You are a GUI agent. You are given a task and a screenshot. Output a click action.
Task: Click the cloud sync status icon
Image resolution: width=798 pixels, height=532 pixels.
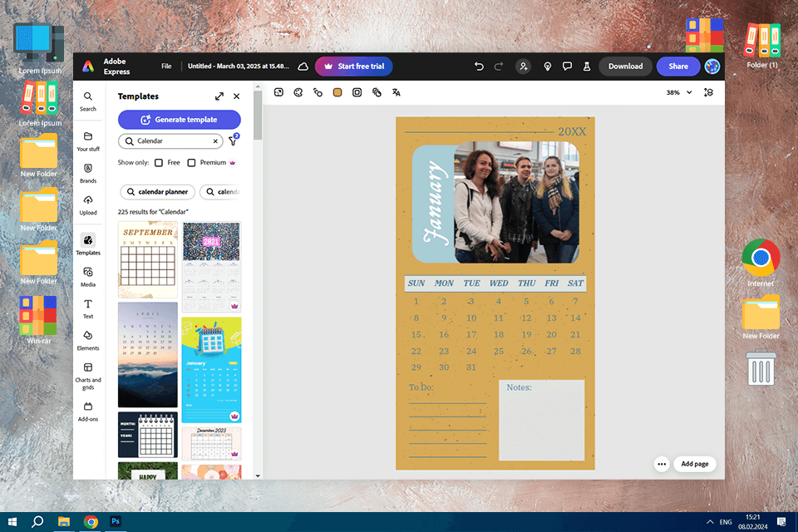coord(303,66)
